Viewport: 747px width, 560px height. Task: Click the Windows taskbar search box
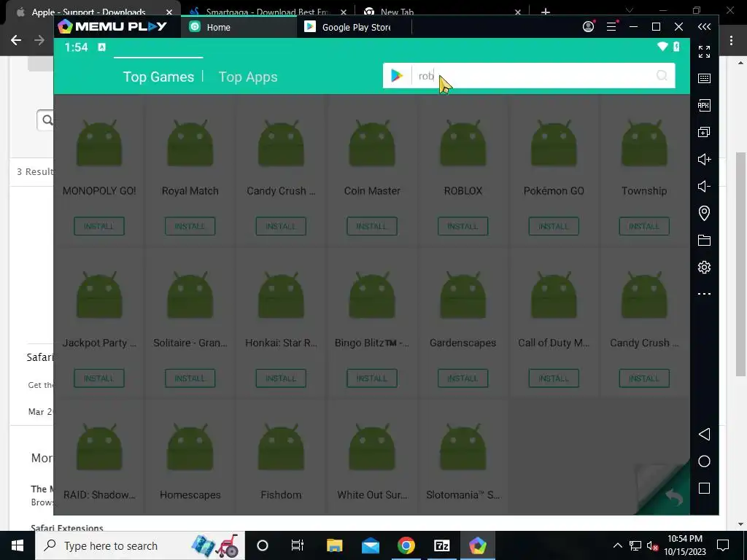[140, 545]
